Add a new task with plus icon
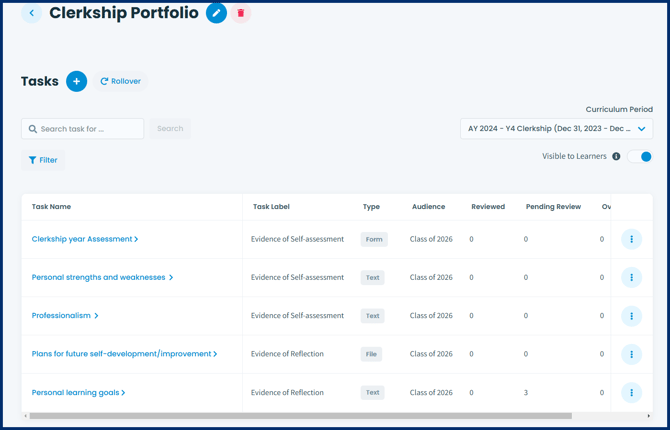This screenshot has width=670, height=430. tap(76, 81)
